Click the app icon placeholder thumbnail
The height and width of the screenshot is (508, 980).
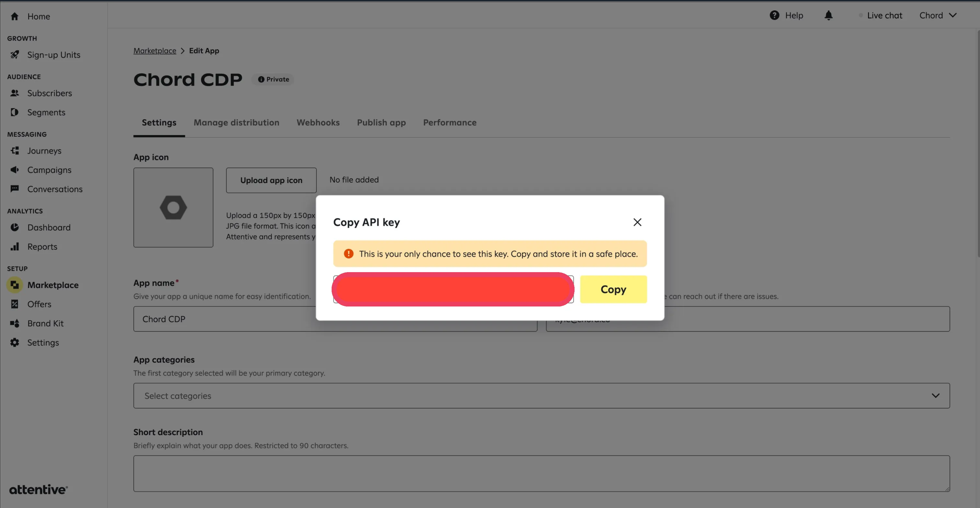(x=173, y=207)
